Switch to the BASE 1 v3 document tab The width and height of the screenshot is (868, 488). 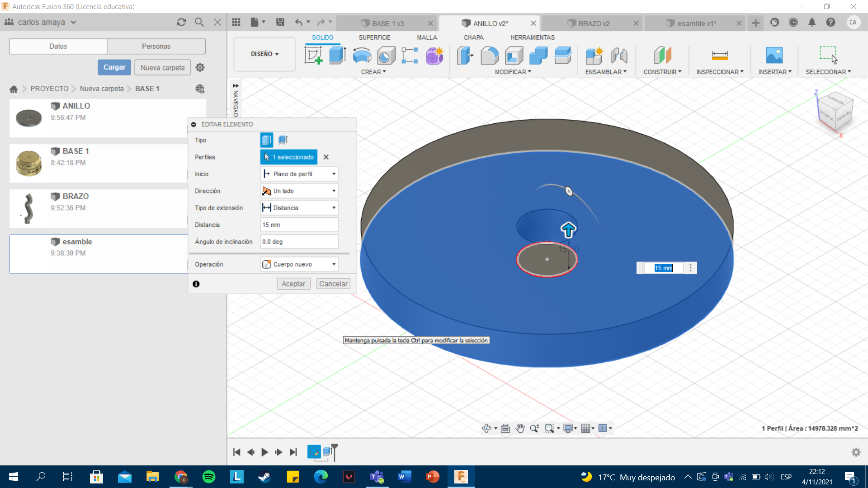[387, 23]
